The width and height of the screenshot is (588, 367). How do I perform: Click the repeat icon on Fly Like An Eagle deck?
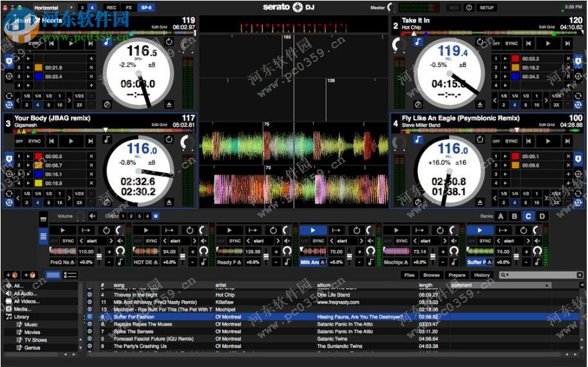coord(480,140)
